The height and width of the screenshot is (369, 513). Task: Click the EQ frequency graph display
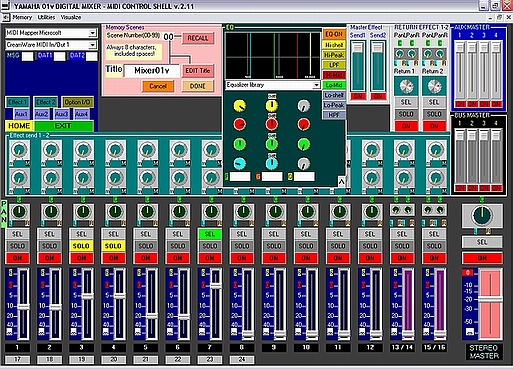[273, 55]
